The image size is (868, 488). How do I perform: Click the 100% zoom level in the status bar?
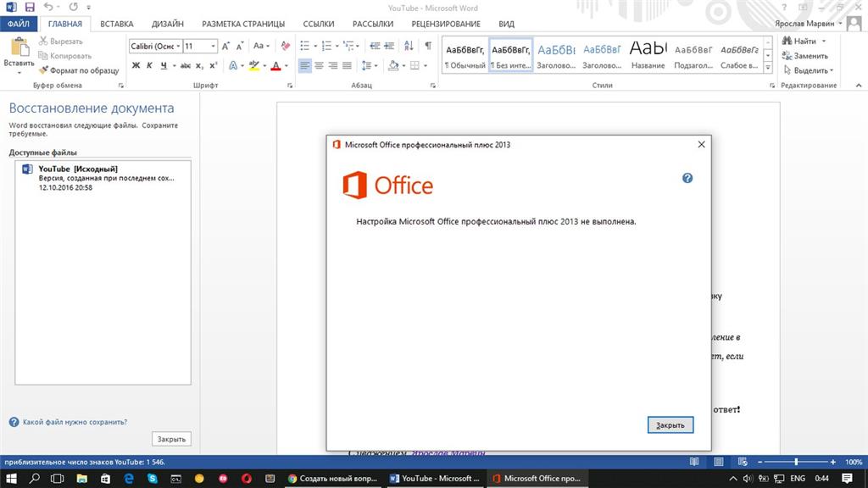tap(853, 462)
